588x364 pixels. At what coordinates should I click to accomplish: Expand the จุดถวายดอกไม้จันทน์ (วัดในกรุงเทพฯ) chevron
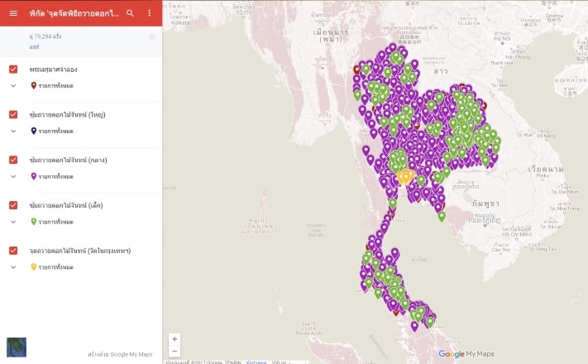[x=13, y=267]
